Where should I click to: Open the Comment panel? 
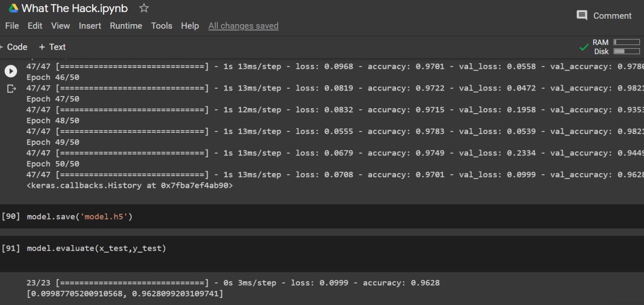point(603,16)
